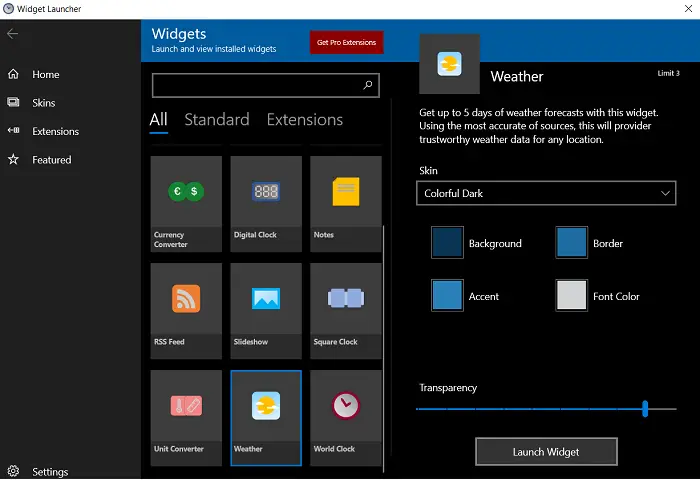This screenshot has height=480, width=700.
Task: Open the Currency Converter widget tile
Action: tap(186, 204)
